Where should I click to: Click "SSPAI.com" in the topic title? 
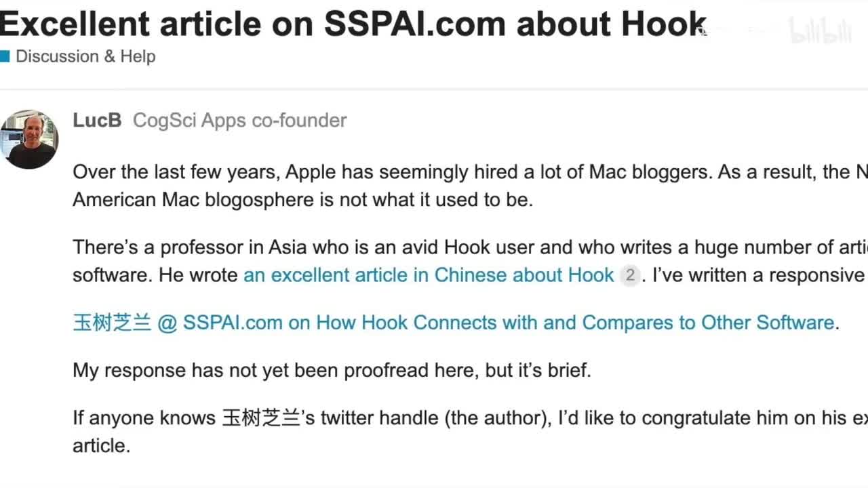[414, 24]
